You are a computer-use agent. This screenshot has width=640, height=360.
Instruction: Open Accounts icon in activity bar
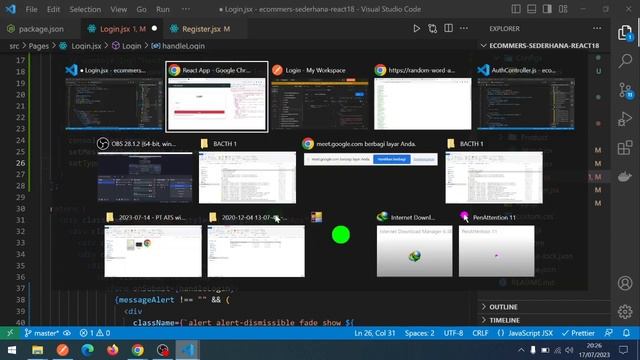pos(625,283)
